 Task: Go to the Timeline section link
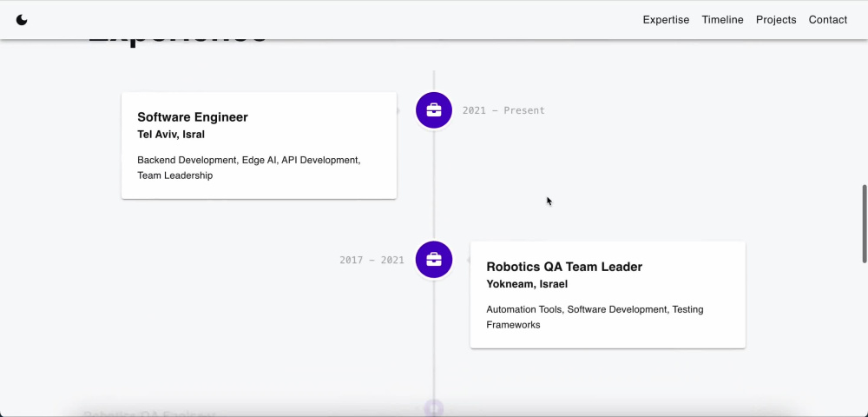pyautogui.click(x=722, y=20)
